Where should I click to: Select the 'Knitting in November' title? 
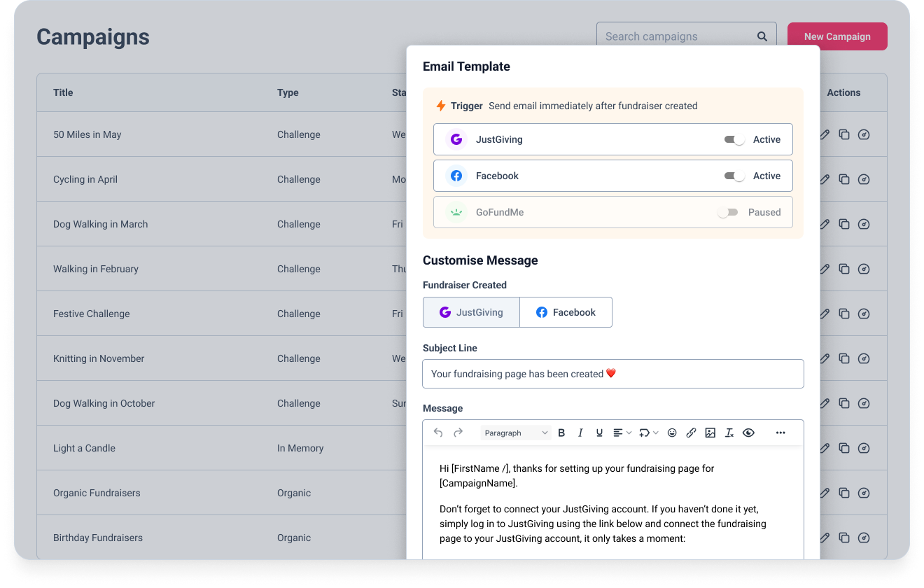click(x=99, y=358)
